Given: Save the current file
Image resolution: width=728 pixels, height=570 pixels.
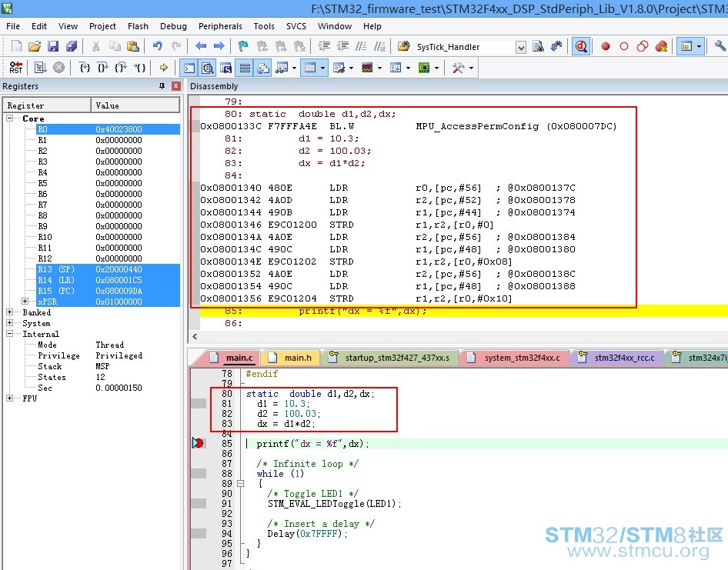Looking at the screenshot, I should (x=53, y=46).
